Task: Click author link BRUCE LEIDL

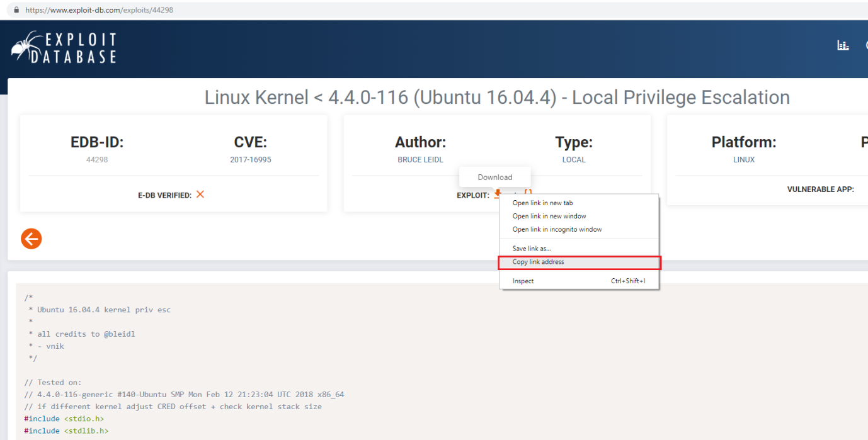Action: [420, 160]
